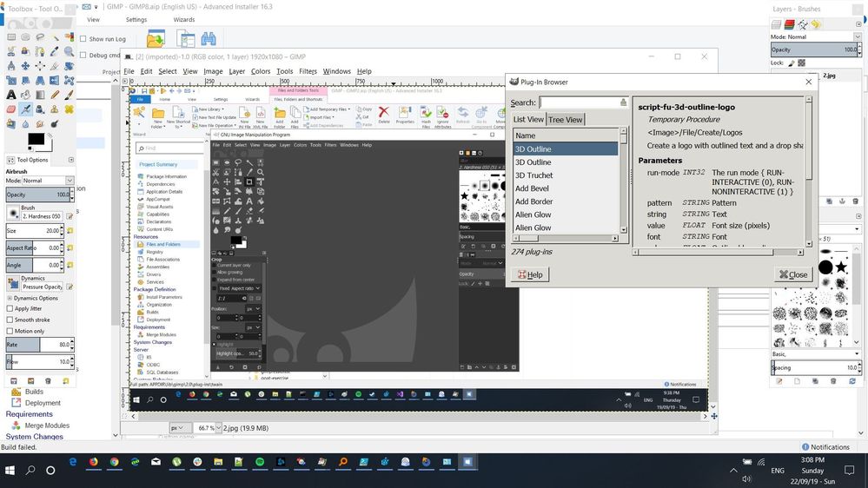
Task: Select the Clone stamp tool
Action: (x=55, y=109)
